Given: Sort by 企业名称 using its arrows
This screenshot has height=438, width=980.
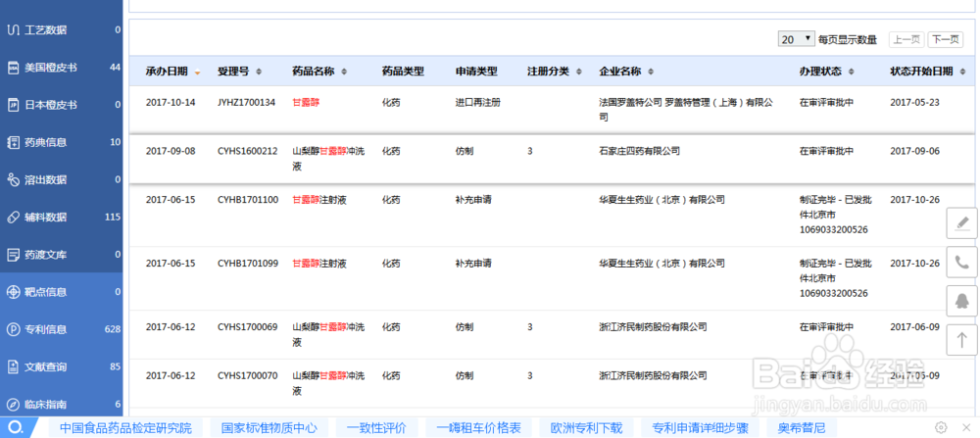Looking at the screenshot, I should [x=651, y=72].
